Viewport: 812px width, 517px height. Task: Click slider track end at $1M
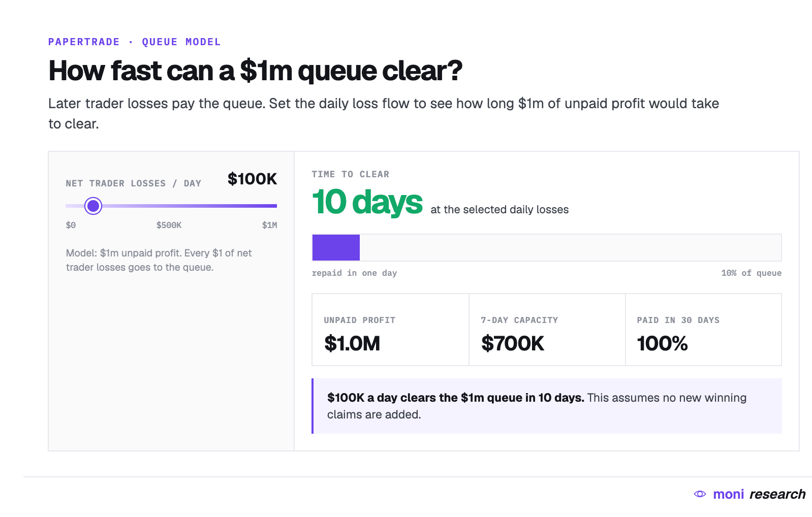click(x=275, y=206)
